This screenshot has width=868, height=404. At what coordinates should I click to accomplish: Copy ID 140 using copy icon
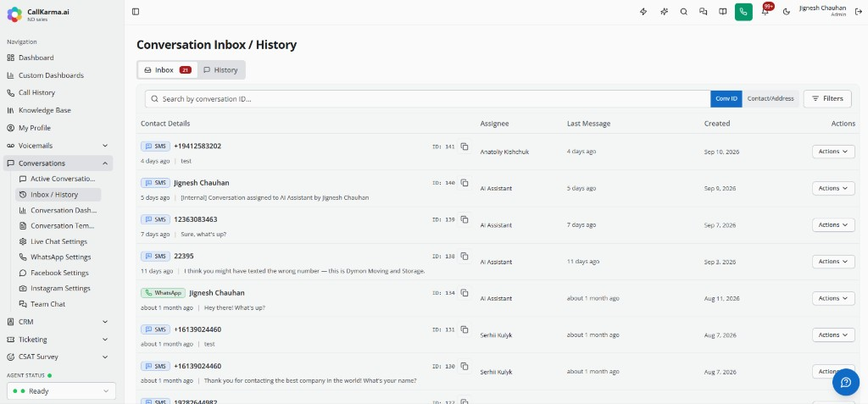click(465, 183)
